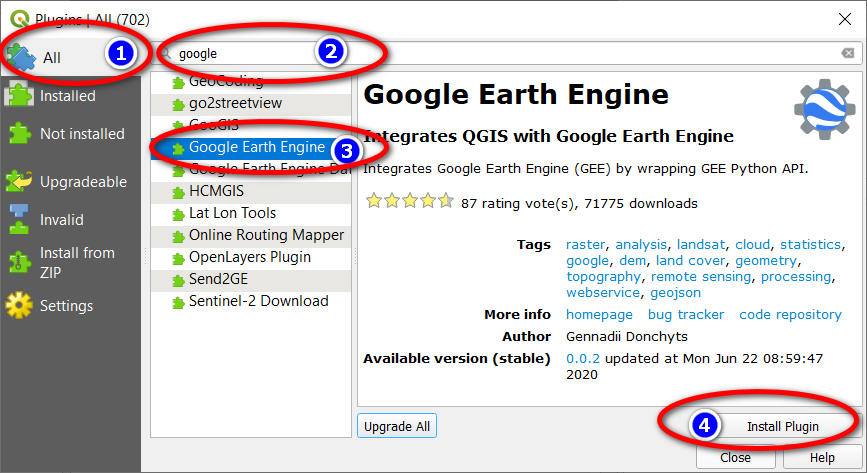The height and width of the screenshot is (473, 867).
Task: Close the Plugins dialog window
Action: point(845,19)
